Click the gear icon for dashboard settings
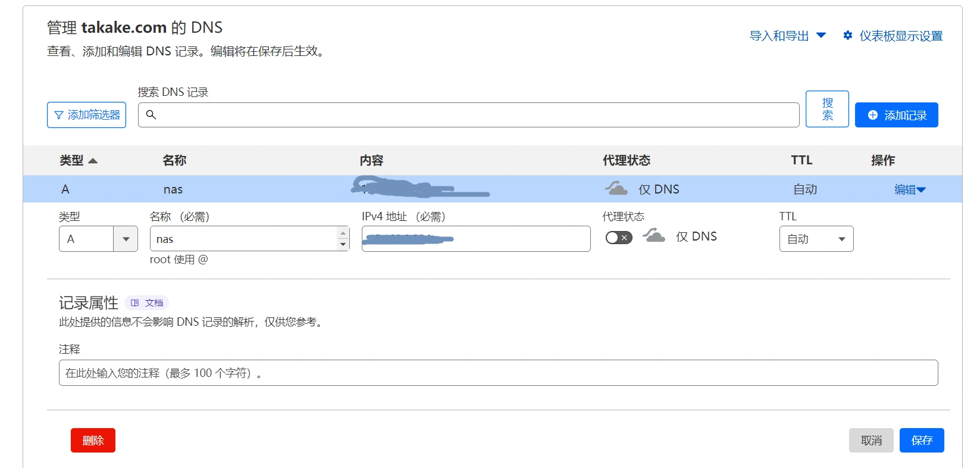The height and width of the screenshot is (468, 980). pyautogui.click(x=848, y=36)
